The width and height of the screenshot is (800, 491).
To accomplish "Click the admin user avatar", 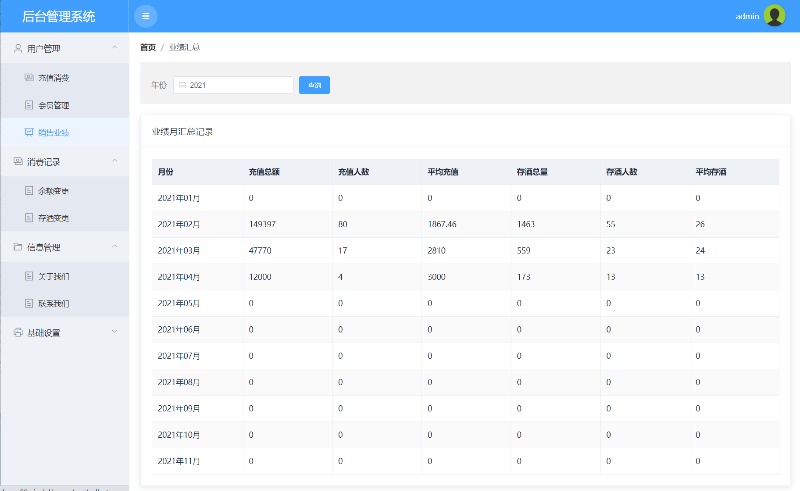I will coord(774,16).
